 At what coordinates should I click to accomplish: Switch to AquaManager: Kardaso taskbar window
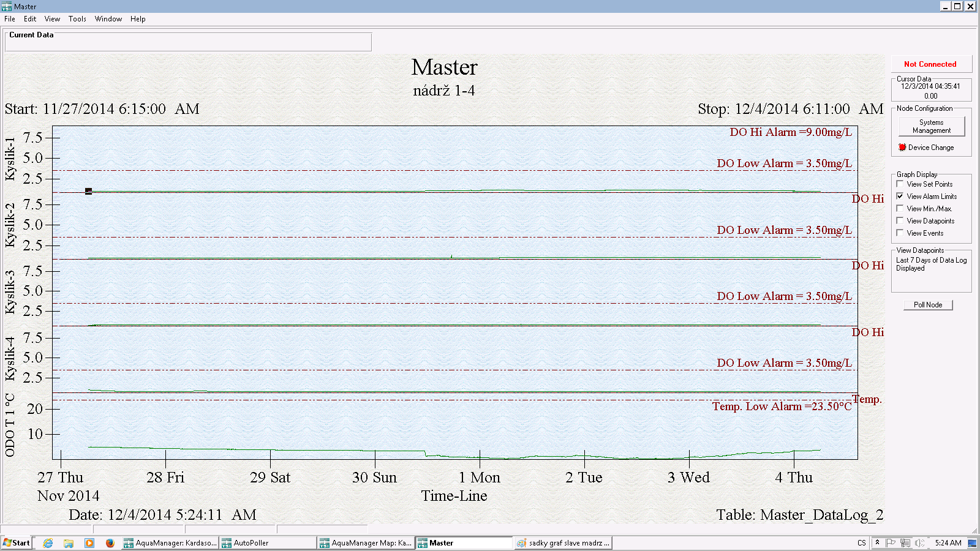pos(170,543)
